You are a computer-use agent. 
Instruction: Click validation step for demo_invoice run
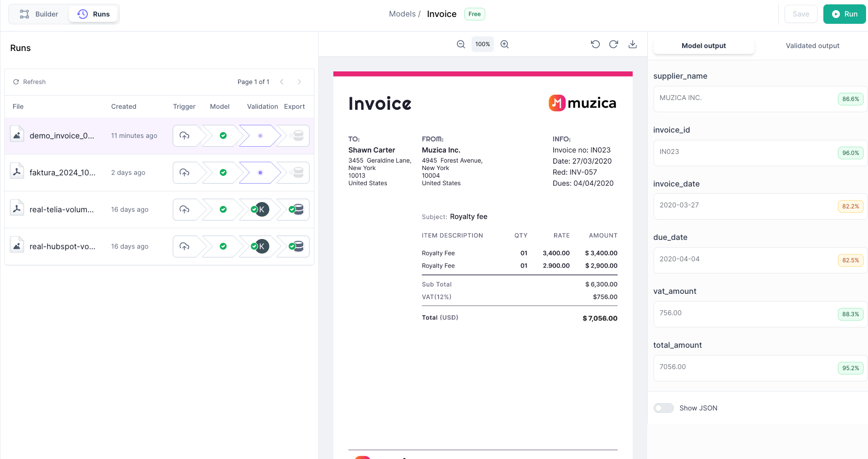261,136
